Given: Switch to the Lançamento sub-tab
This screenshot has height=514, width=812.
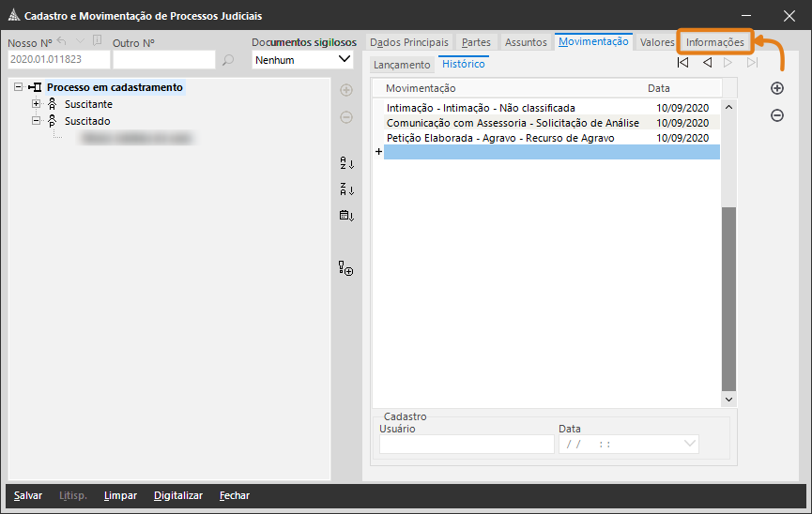Looking at the screenshot, I should click(x=401, y=65).
